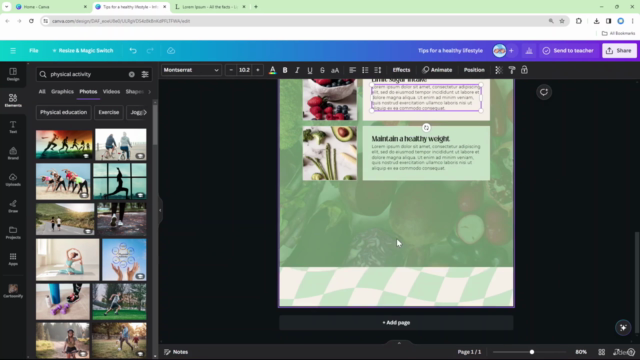Click Add page button

tap(396, 322)
